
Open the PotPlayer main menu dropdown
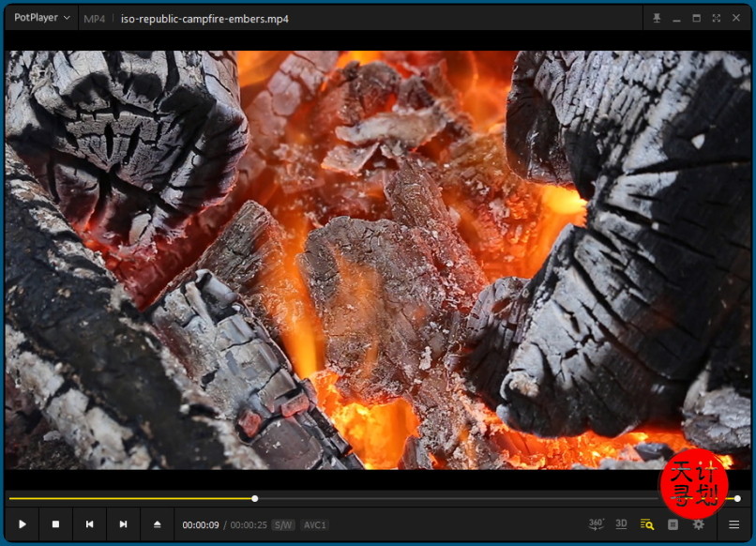42,18
